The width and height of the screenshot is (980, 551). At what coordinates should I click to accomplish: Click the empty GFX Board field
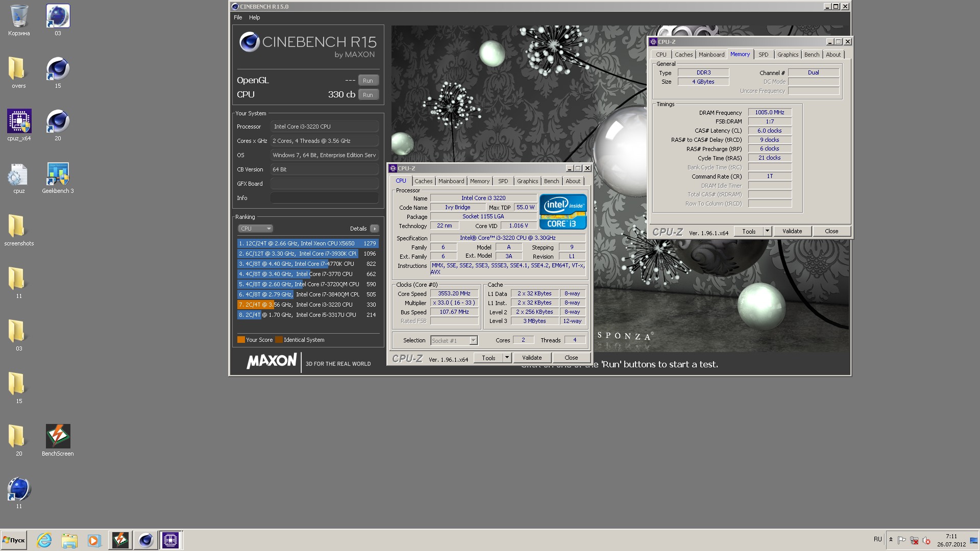[324, 184]
